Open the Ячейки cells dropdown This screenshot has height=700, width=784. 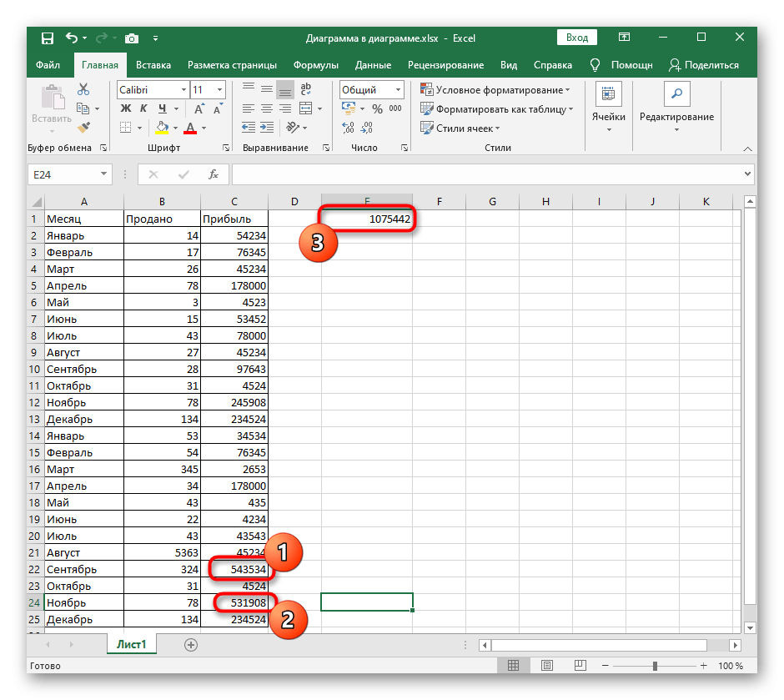[x=609, y=108]
